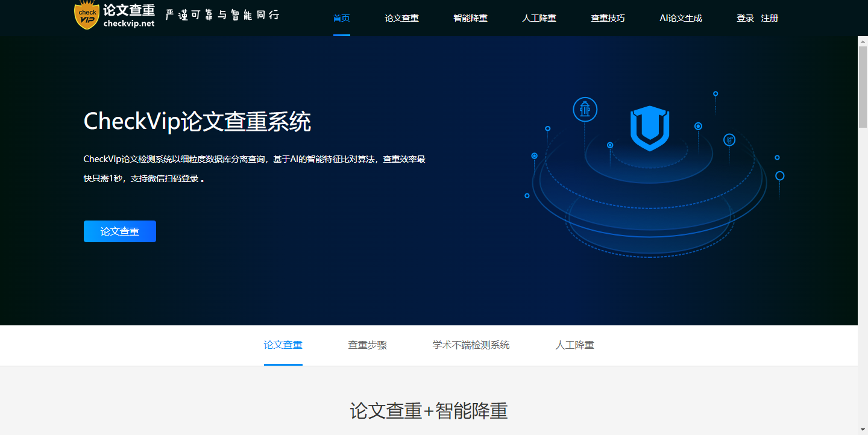The height and width of the screenshot is (435, 868).
Task: Switch to the 人工降重 section tab
Action: (x=575, y=345)
